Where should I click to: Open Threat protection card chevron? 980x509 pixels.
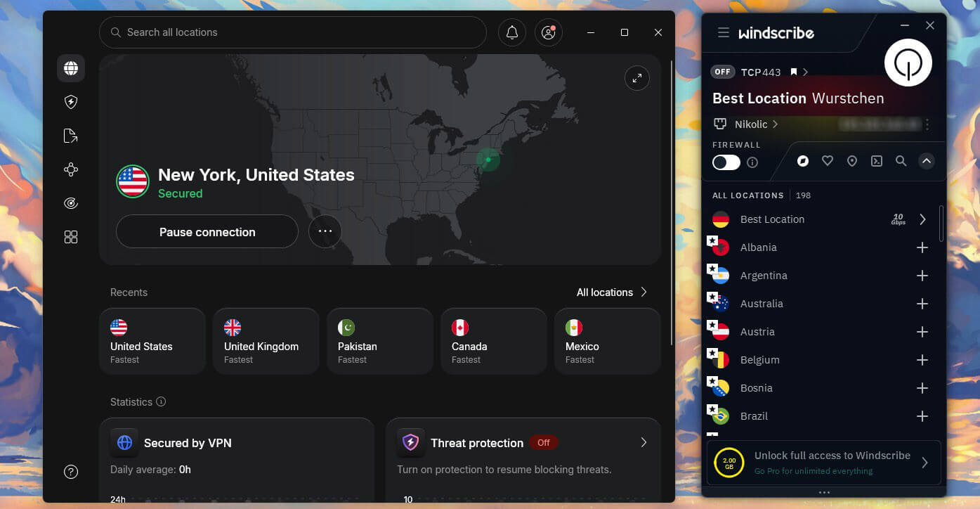[x=643, y=442]
